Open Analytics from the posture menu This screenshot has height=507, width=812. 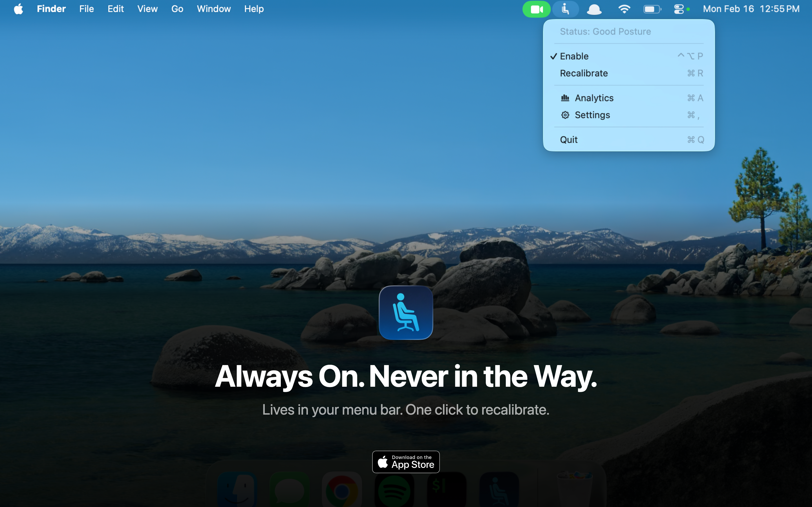point(594,98)
